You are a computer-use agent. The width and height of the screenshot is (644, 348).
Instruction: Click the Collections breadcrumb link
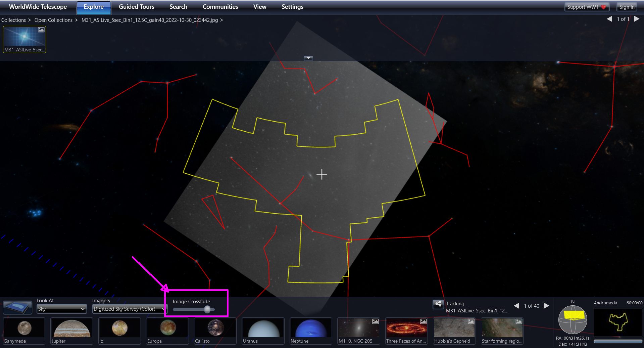point(13,20)
